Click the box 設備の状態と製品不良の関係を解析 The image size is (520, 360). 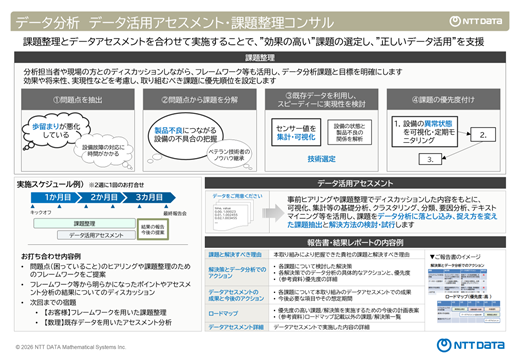(349, 132)
